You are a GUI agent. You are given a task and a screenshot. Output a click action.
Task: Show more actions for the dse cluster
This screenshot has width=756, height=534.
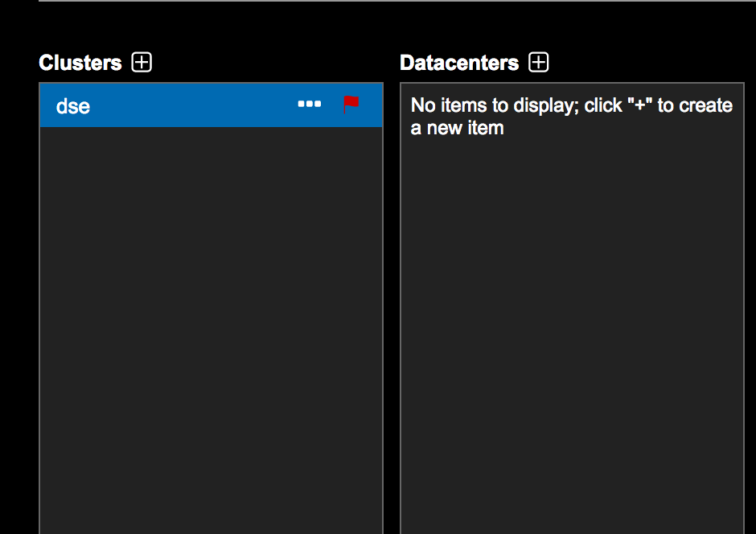[x=310, y=105]
